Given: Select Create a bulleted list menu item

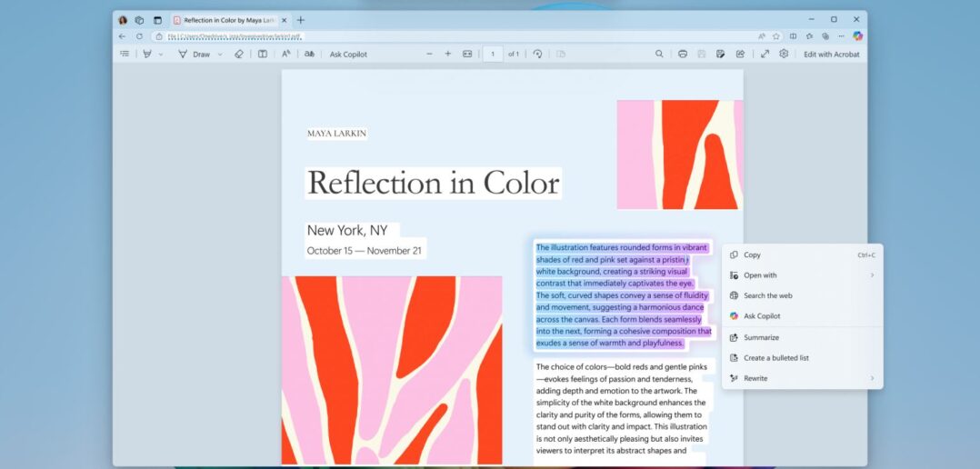Looking at the screenshot, I should [x=775, y=358].
